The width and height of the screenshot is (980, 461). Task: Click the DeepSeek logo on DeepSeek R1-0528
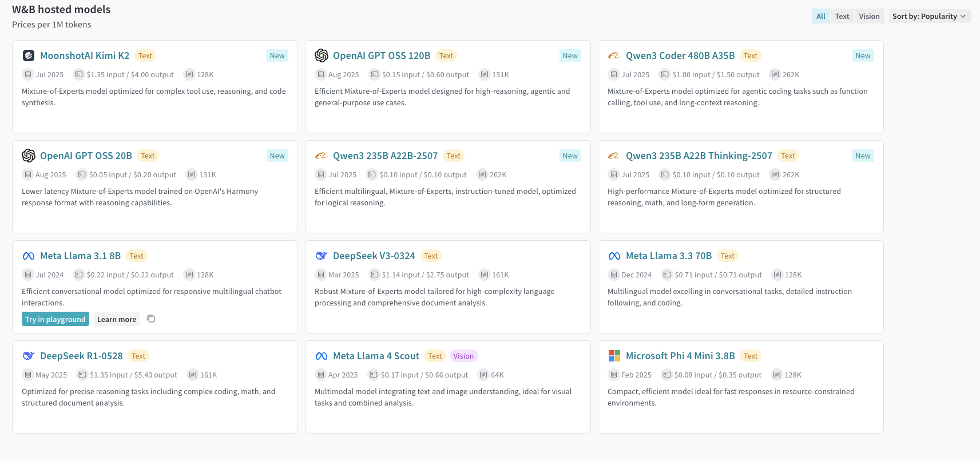(x=29, y=356)
